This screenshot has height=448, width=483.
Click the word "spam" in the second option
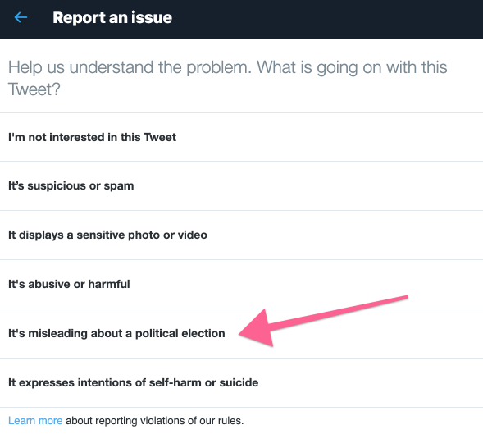119,186
